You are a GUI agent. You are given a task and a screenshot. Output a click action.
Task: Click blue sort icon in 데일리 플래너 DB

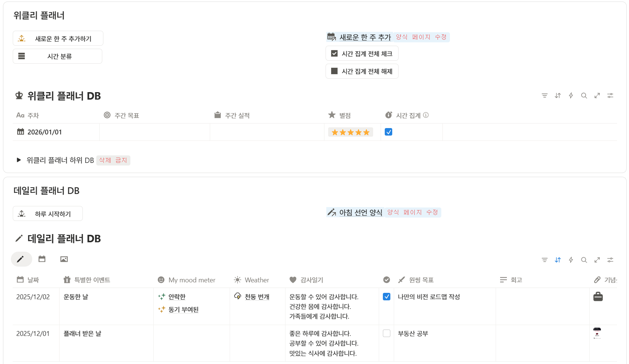click(x=558, y=260)
